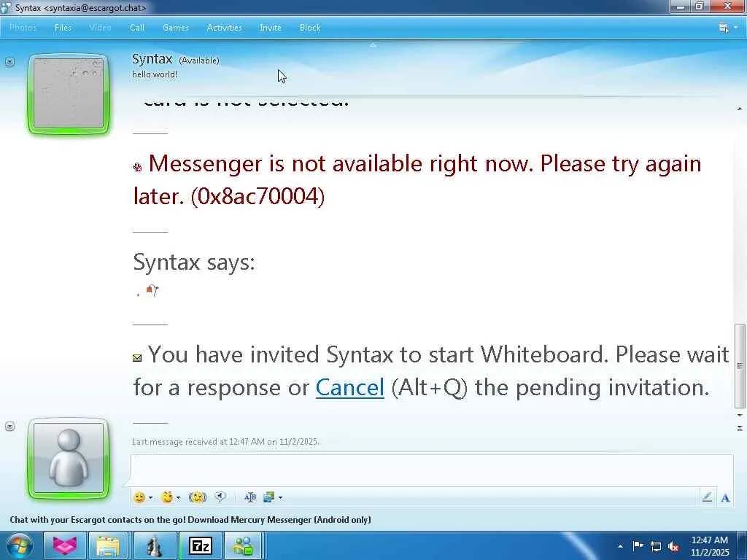The width and height of the screenshot is (747, 560).
Task: Open the Files menu
Action: 63,28
